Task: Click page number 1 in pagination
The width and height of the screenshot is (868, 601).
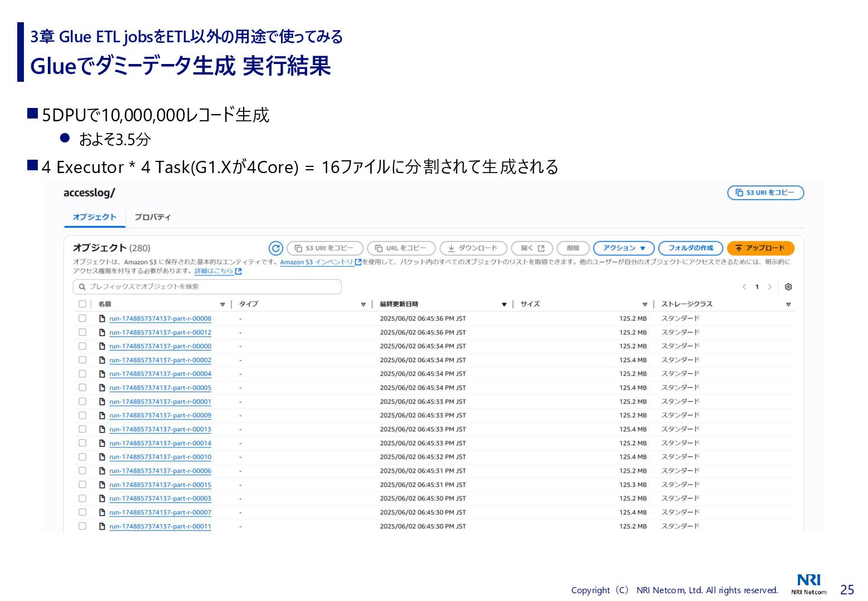Action: 757,287
